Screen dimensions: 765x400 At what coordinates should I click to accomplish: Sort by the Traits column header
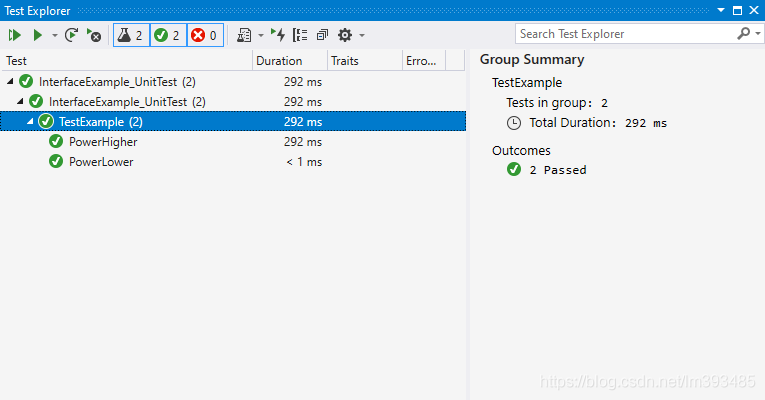point(365,61)
